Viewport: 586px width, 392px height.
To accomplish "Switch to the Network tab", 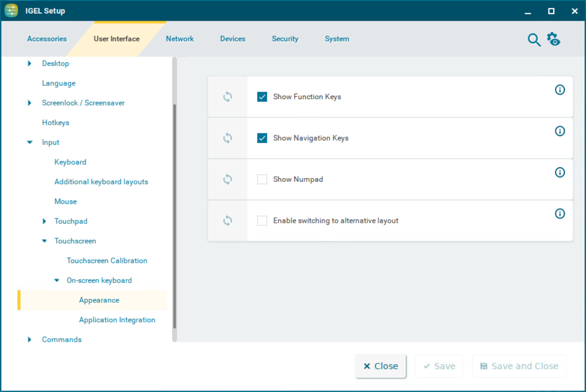I will [180, 39].
